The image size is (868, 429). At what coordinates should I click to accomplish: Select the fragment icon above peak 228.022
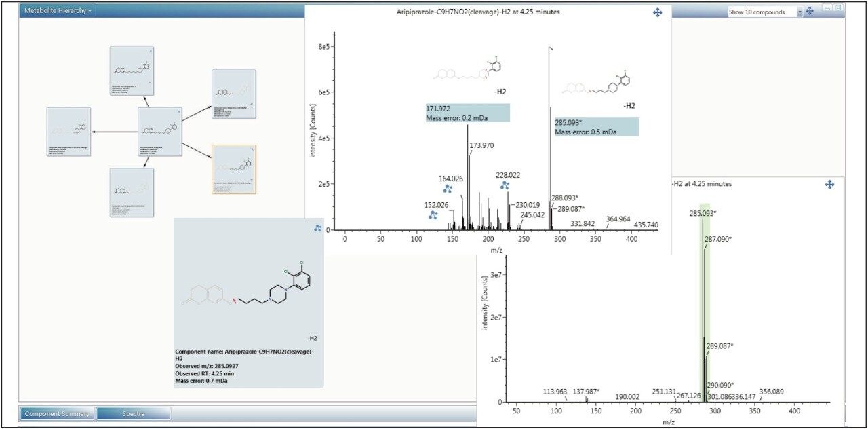pos(504,184)
